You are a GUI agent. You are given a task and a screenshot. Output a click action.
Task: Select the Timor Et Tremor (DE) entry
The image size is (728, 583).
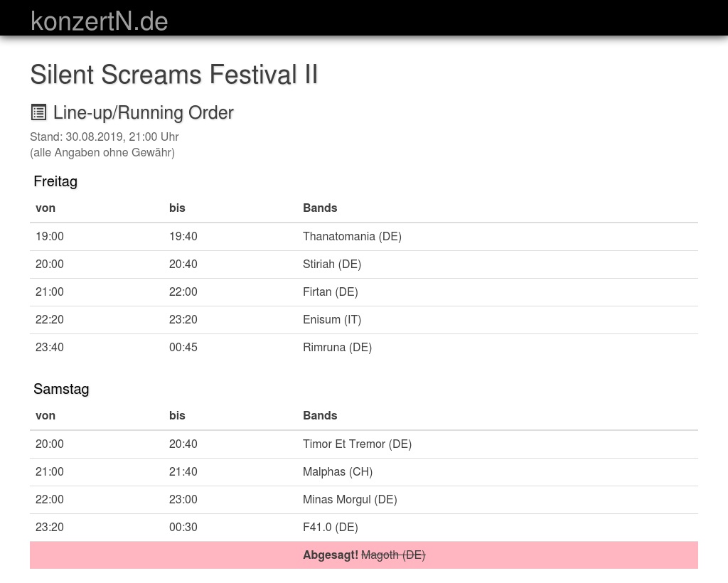[357, 444]
